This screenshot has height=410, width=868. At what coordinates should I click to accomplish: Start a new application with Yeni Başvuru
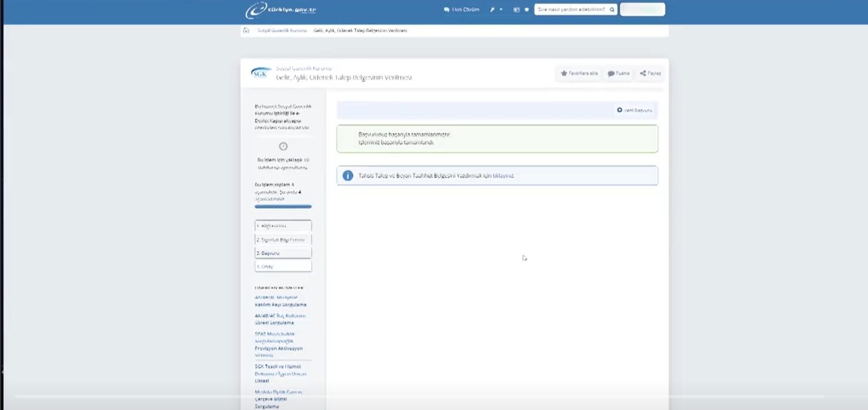point(635,110)
